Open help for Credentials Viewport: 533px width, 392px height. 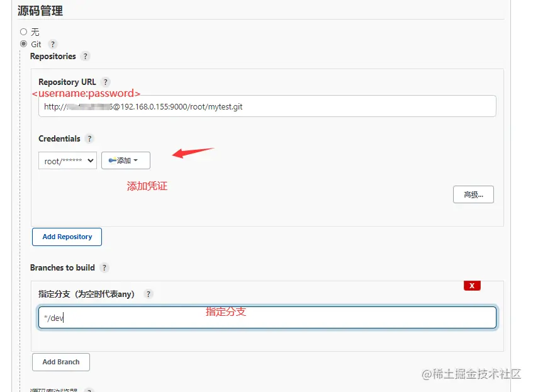[89, 138]
